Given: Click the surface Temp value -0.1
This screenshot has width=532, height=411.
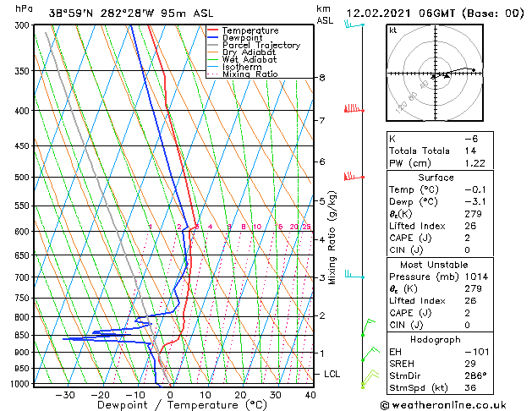Looking at the screenshot, I should pos(475,189).
